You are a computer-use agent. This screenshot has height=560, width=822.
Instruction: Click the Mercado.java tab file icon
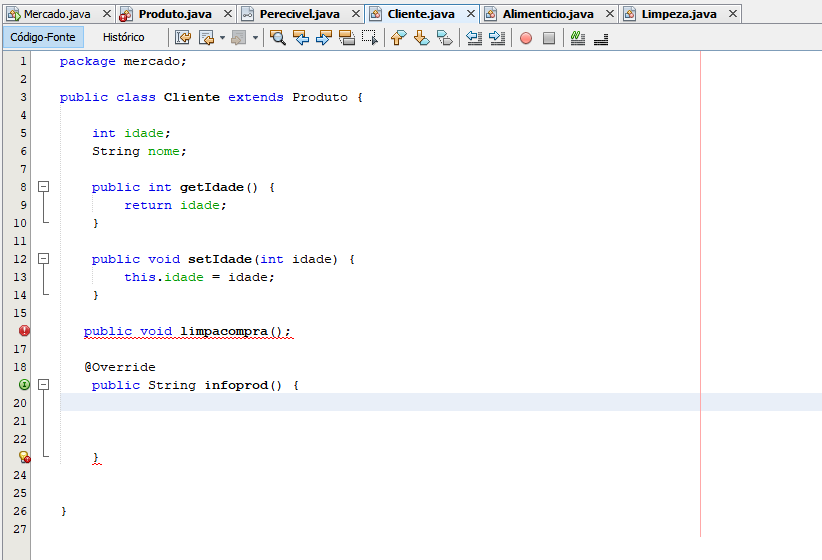(13, 14)
